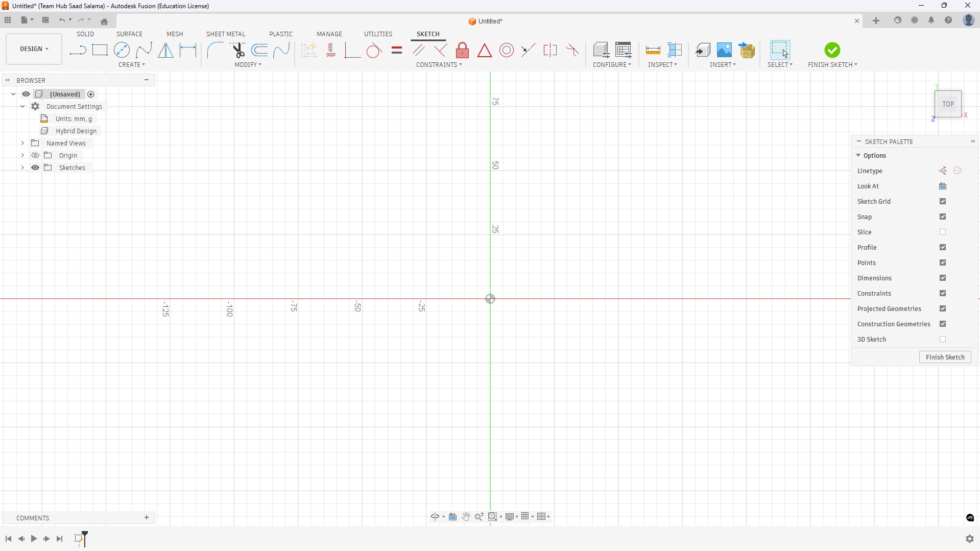The image size is (980, 551).
Task: Activate the Center Diameter Circle tool
Action: coord(122,50)
